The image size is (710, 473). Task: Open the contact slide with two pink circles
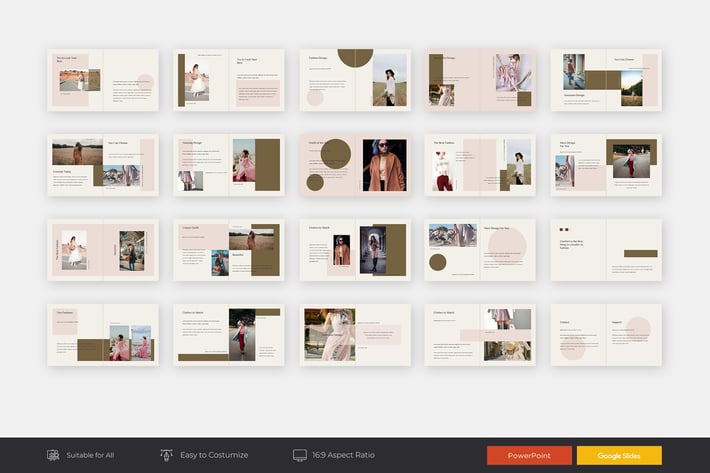[606, 335]
